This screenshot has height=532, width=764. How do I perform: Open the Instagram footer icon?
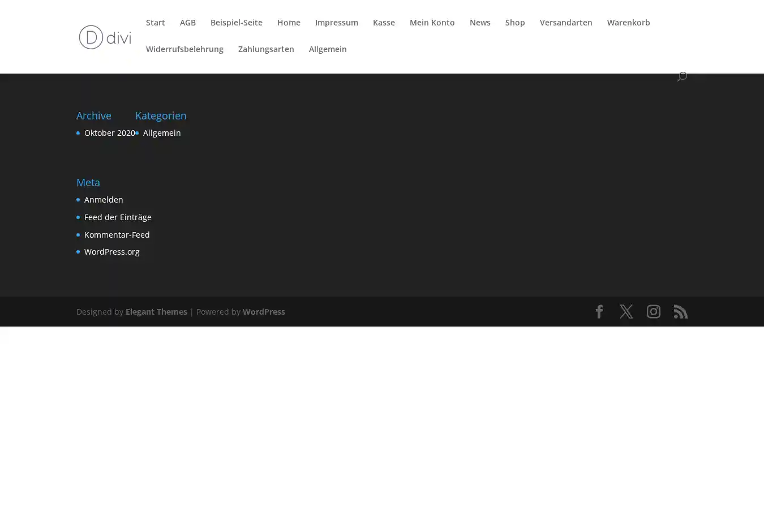(x=653, y=312)
